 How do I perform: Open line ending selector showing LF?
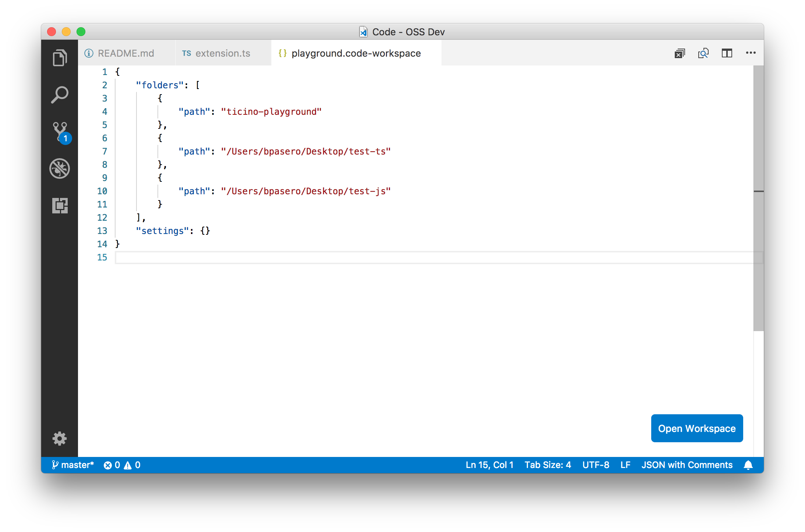tap(625, 465)
